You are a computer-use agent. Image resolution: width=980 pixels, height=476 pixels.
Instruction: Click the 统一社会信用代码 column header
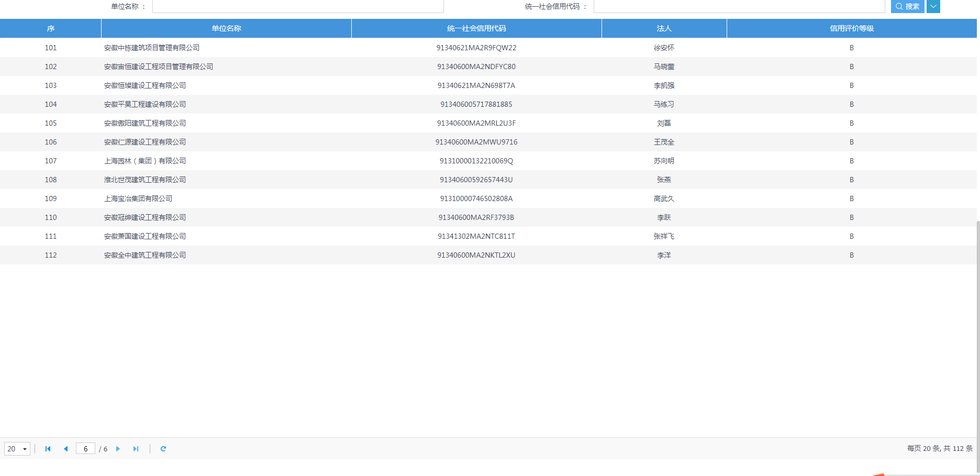476,28
